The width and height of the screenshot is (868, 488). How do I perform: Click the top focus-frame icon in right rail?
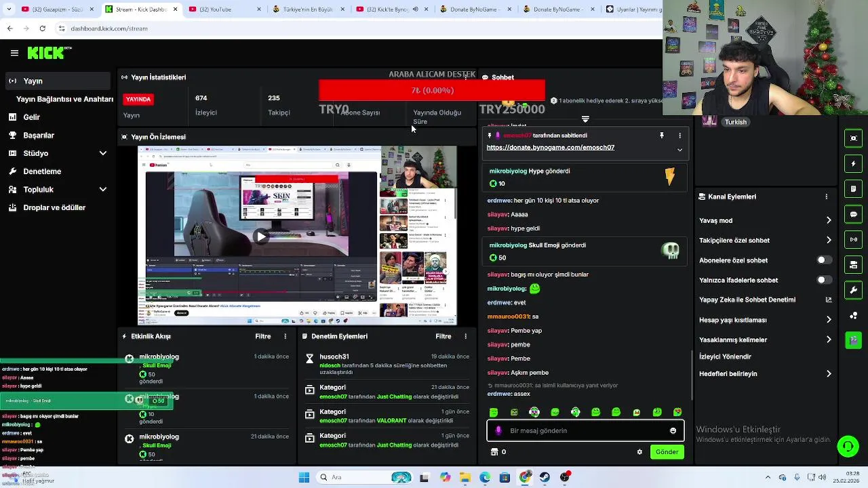[853, 138]
